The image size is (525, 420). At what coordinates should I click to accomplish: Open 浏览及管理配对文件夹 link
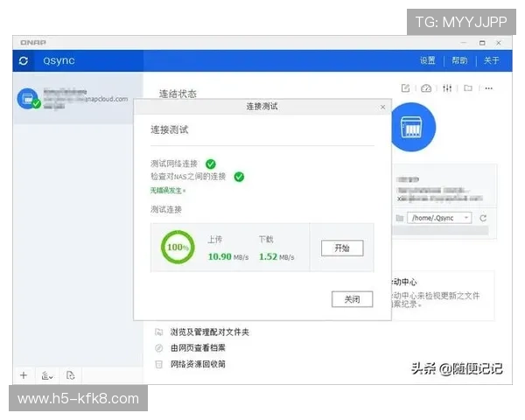click(x=210, y=332)
